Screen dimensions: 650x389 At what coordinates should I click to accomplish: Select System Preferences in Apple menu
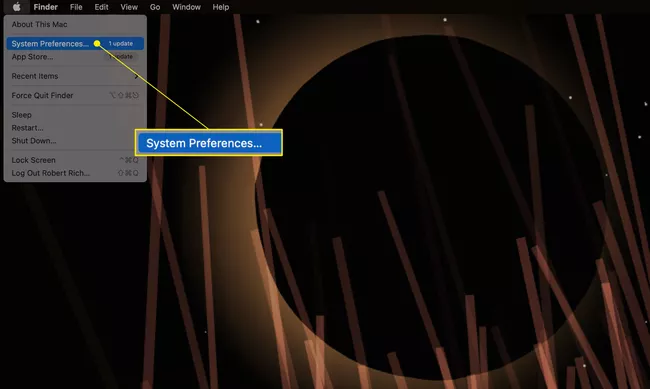[x=75, y=44]
